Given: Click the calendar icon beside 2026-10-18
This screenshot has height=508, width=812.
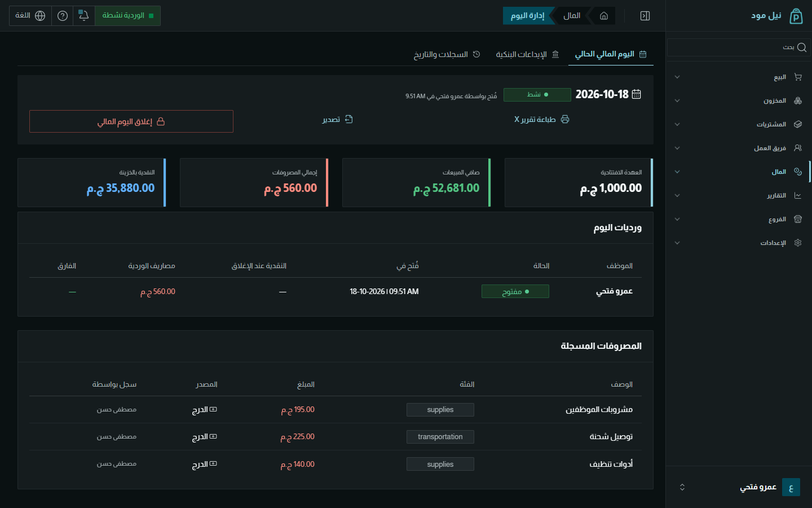Looking at the screenshot, I should (637, 94).
